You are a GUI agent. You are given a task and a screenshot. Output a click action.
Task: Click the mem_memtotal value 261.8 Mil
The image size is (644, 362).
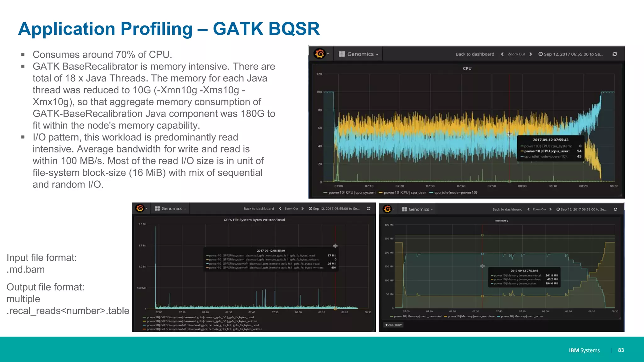coord(552,275)
